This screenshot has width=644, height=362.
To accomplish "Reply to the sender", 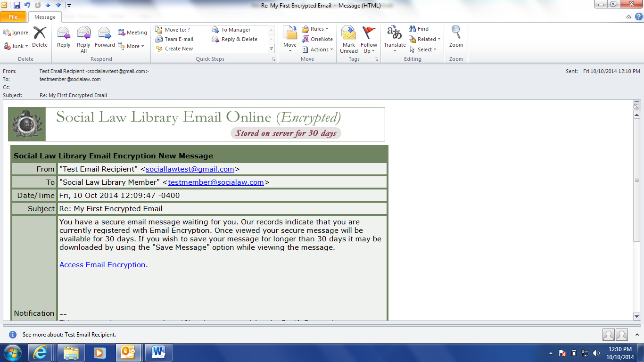I will (64, 37).
